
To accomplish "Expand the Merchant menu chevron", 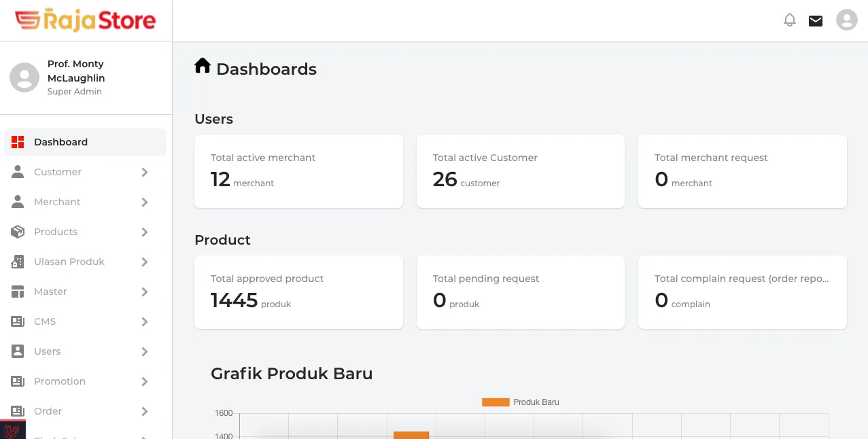I will 145,202.
